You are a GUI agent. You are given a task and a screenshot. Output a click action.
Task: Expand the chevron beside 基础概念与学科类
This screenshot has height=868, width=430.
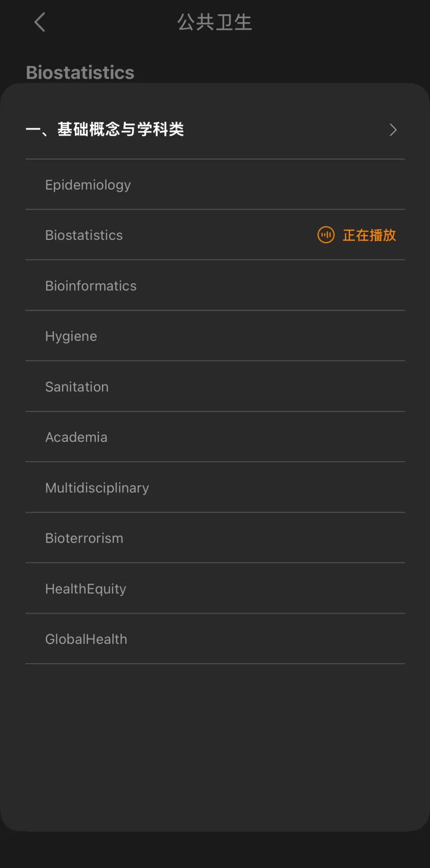tap(393, 130)
